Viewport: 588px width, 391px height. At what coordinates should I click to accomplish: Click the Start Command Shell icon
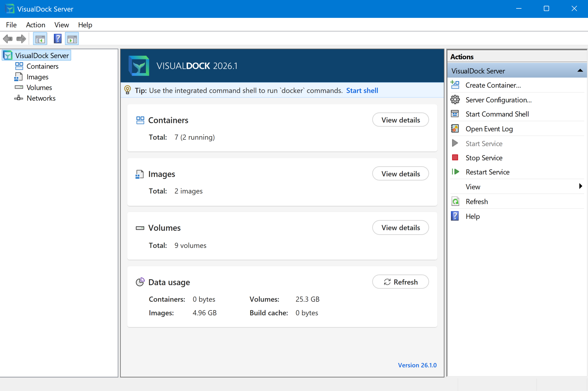(x=455, y=114)
